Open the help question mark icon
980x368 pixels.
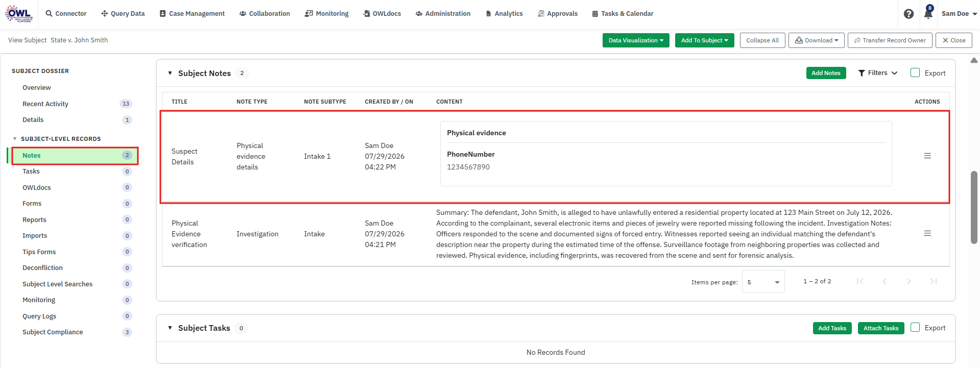coord(909,14)
